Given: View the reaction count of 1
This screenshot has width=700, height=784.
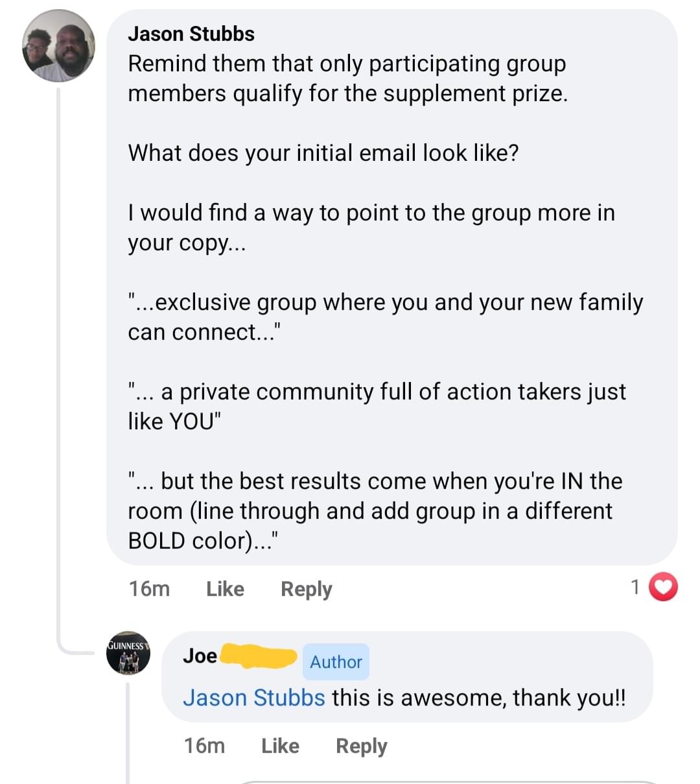Looking at the screenshot, I should click(x=635, y=587).
